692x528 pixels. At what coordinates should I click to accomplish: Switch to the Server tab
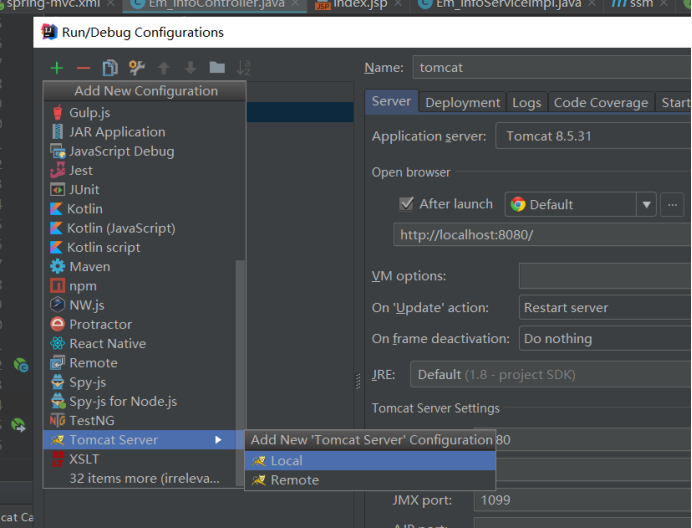391,102
